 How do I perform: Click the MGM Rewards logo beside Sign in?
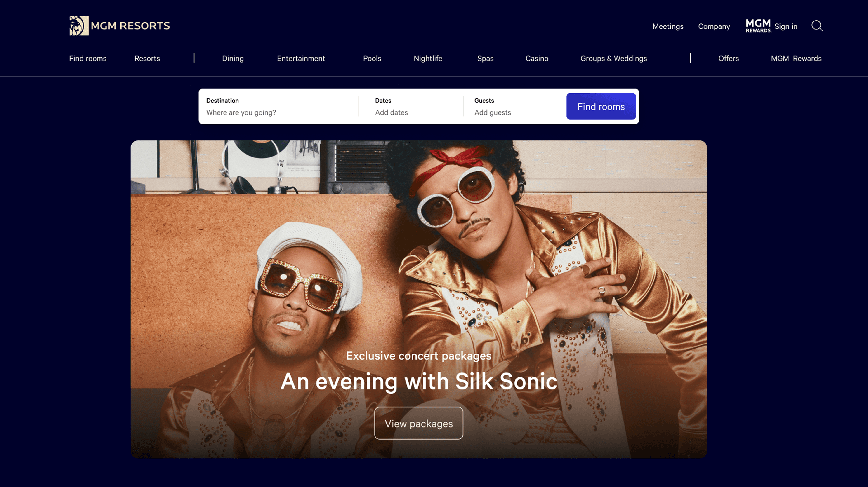[x=758, y=26]
